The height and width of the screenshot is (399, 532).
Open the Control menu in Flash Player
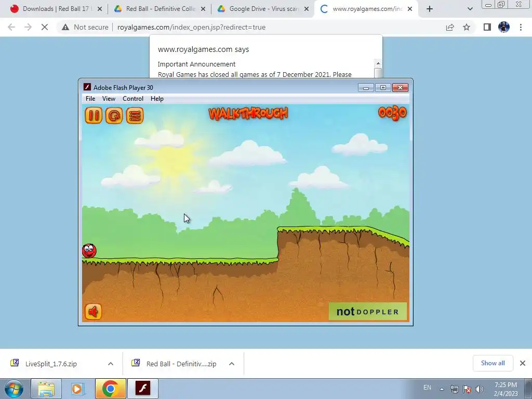point(132,99)
